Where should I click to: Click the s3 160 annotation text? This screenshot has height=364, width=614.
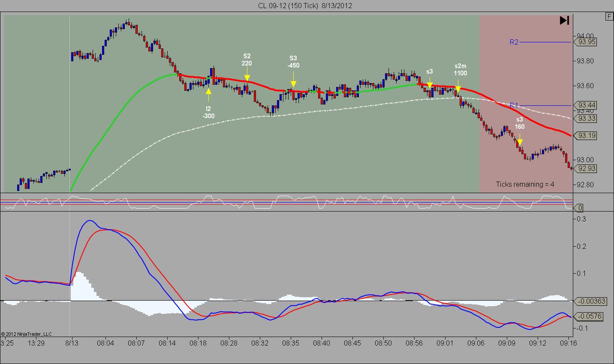[x=519, y=123]
